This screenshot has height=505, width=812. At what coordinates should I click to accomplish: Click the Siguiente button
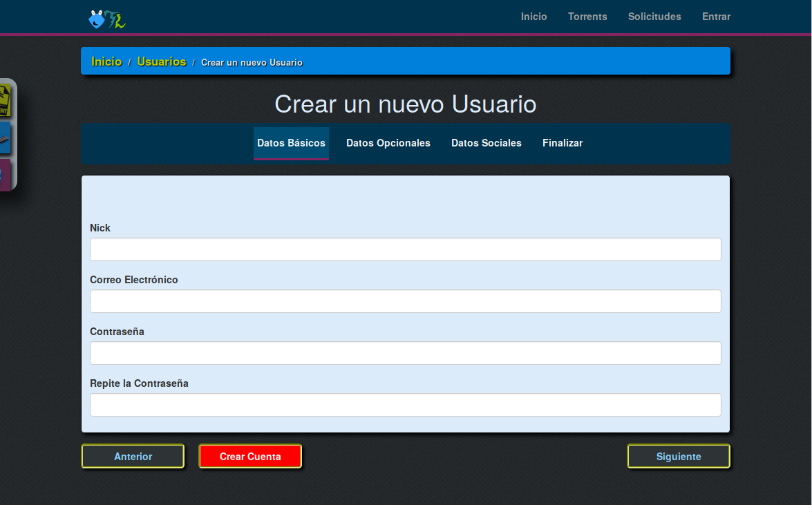(679, 457)
